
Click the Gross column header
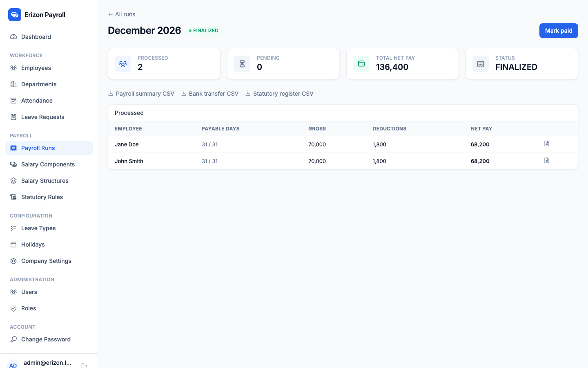point(317,129)
